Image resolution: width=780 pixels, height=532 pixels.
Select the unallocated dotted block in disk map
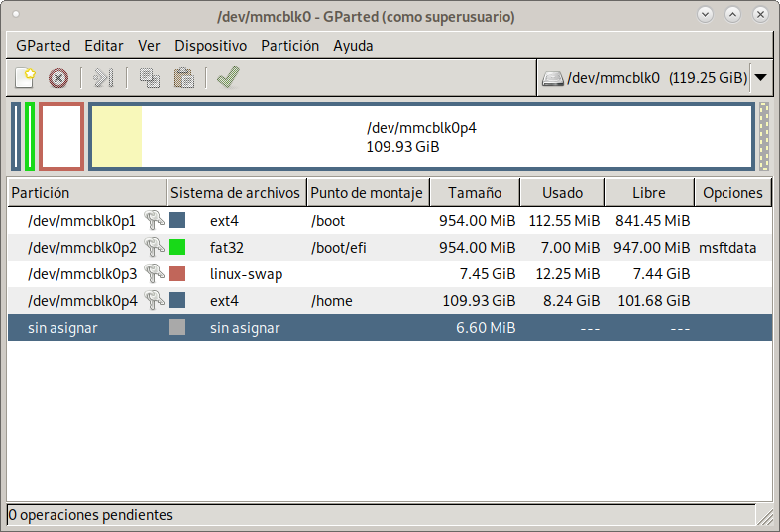click(x=764, y=137)
